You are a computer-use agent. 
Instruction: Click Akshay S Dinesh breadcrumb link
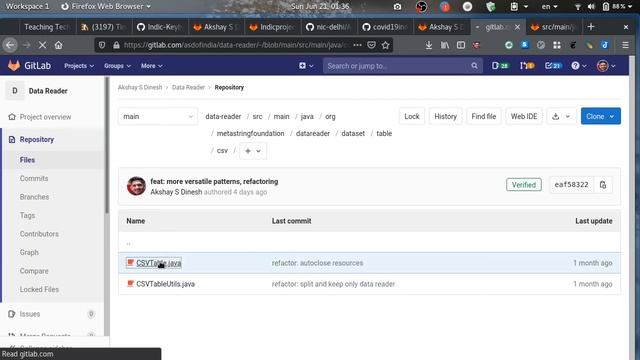tap(140, 87)
